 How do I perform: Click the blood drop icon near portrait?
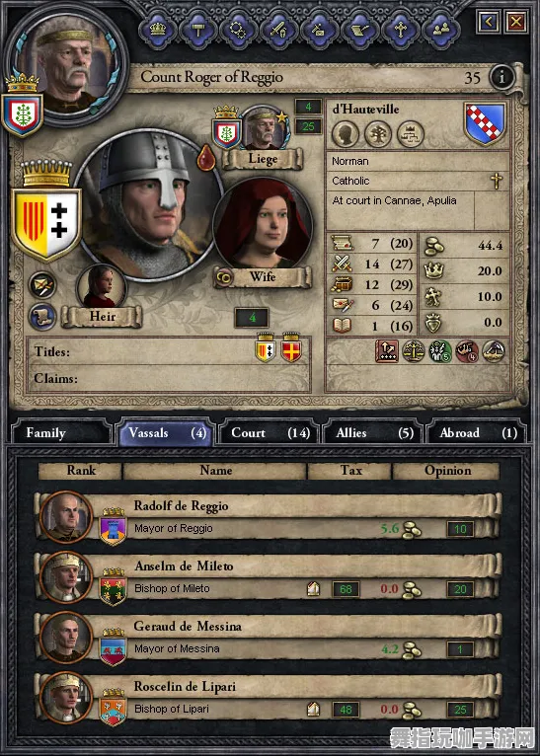point(206,158)
